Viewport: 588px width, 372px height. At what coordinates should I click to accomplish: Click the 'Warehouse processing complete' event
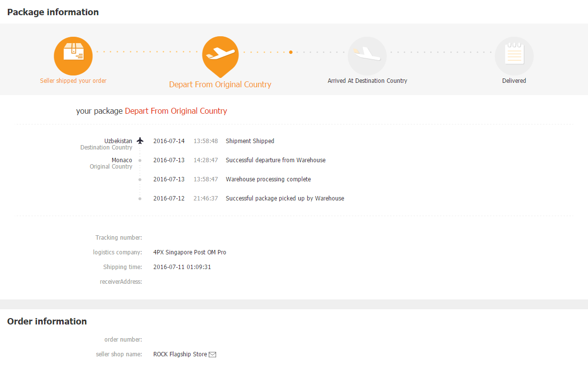pyautogui.click(x=268, y=179)
